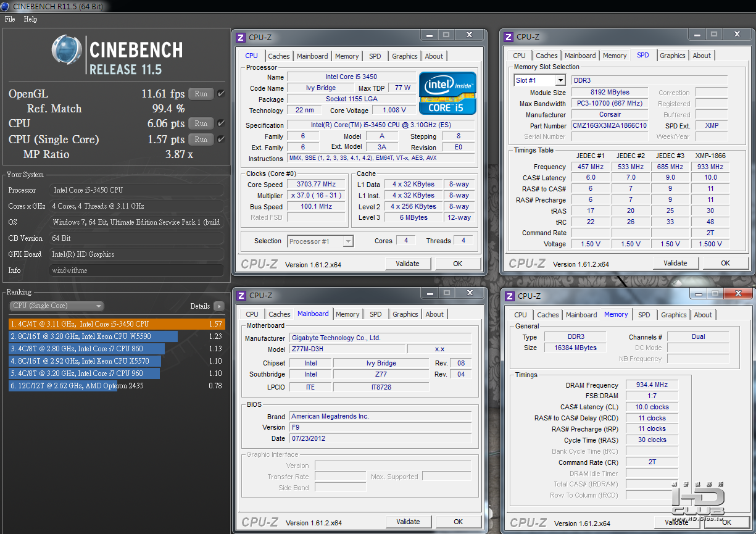Select the Intel Xeon W5590 ranking bar
The height and width of the screenshot is (534, 756).
(94, 336)
